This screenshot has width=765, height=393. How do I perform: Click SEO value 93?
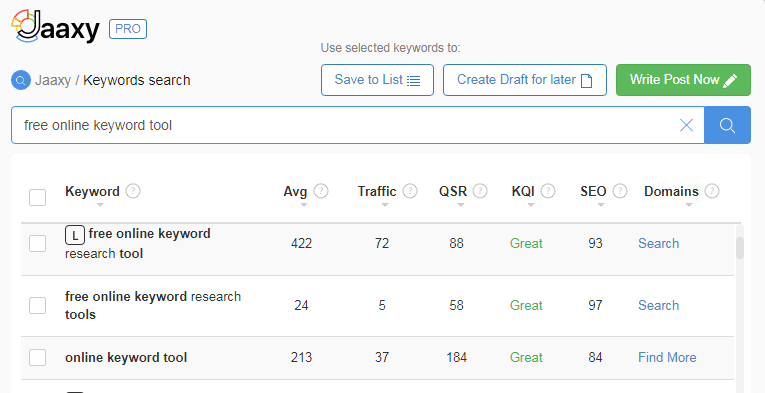(x=595, y=243)
